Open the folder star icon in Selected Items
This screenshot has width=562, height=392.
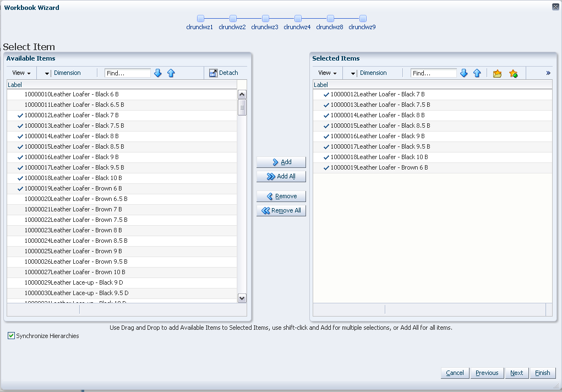click(x=497, y=74)
